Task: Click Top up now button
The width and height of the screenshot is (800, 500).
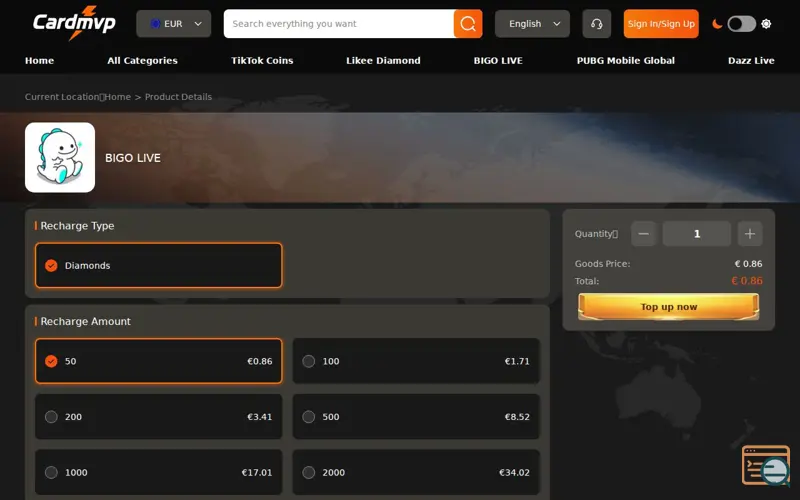Action: [668, 307]
